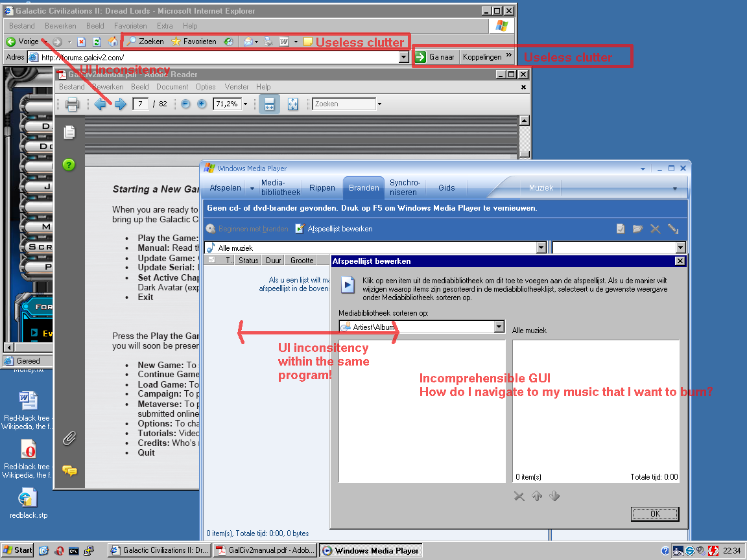Click the Zoeken search field in Adobe Reader
The width and height of the screenshot is (747, 560).
pos(344,104)
